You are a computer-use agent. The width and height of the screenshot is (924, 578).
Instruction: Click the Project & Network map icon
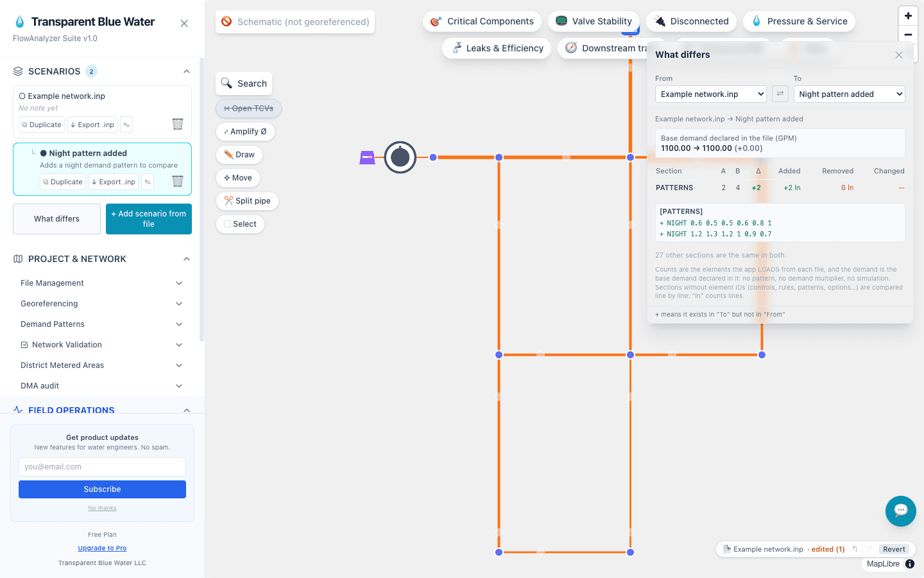18,259
